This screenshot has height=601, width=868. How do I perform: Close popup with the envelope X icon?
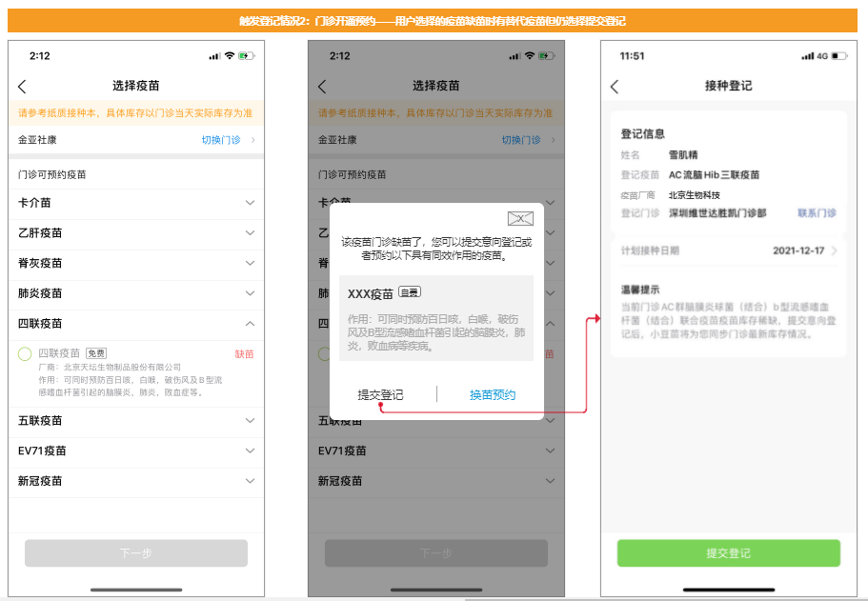coord(520,218)
